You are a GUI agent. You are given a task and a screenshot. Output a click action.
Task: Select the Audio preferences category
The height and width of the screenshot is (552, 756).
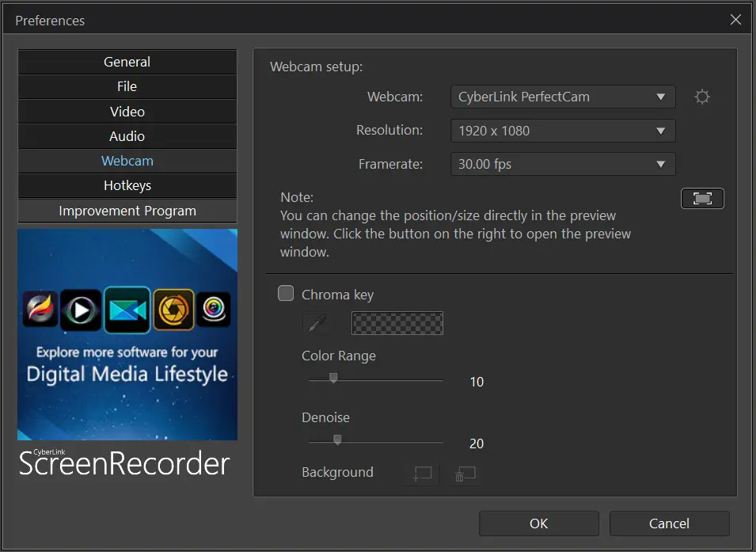point(127,135)
